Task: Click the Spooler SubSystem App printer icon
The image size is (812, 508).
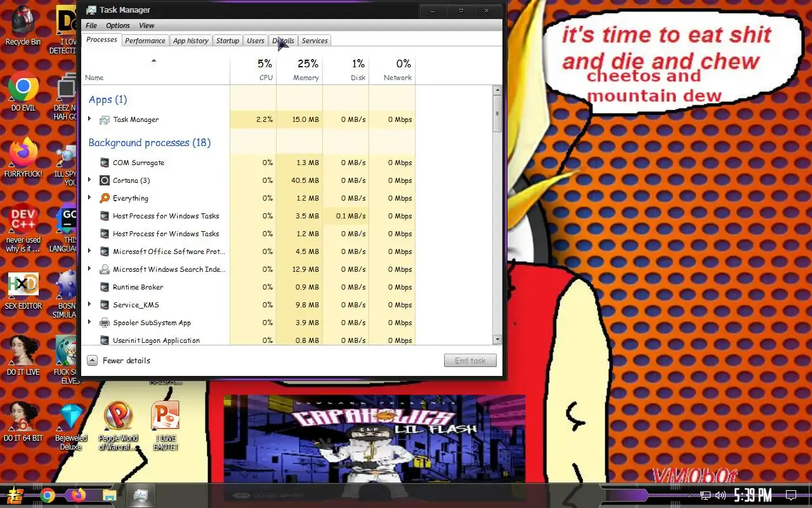Action: (x=105, y=323)
